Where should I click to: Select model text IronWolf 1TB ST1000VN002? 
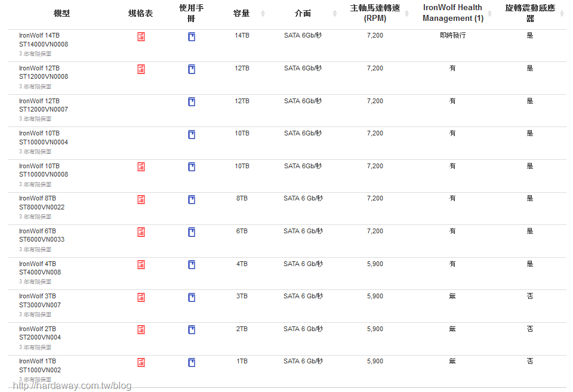point(40,366)
